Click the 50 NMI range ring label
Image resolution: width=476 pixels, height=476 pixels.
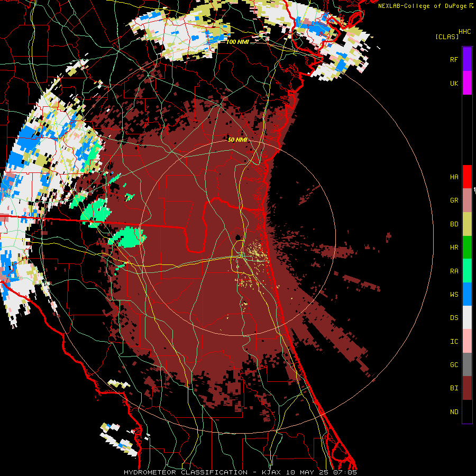237,140
